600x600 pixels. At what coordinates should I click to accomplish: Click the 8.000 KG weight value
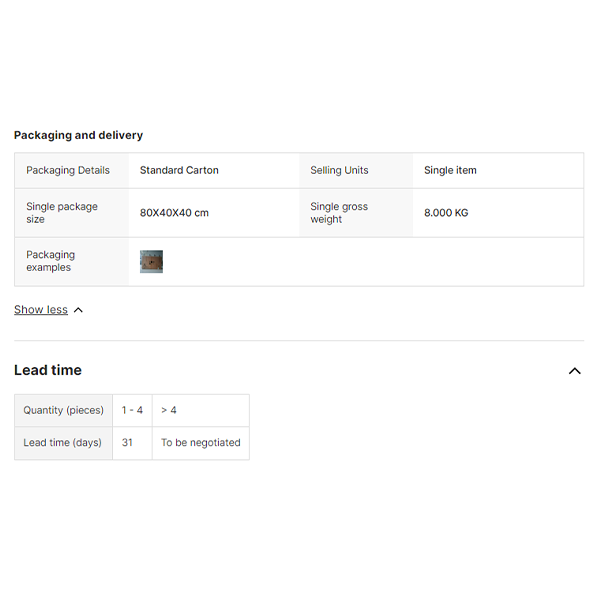pos(446,213)
